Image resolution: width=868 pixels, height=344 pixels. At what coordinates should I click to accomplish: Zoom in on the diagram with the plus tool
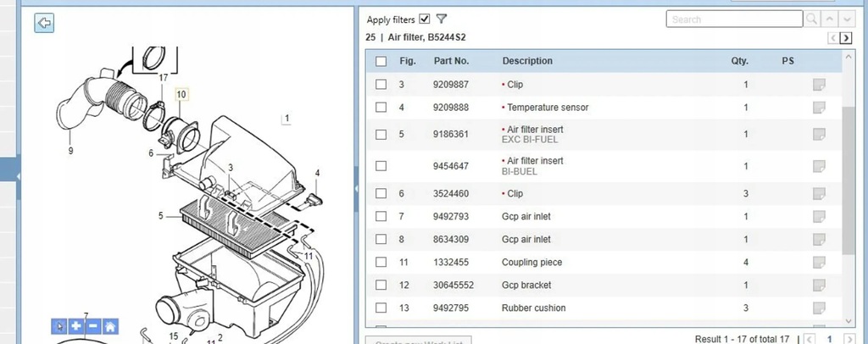75,326
